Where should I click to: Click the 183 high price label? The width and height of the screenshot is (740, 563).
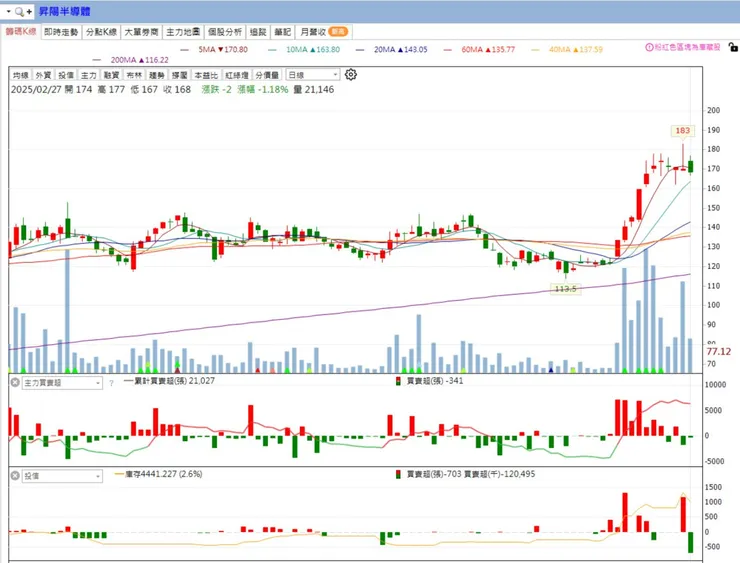tap(682, 131)
